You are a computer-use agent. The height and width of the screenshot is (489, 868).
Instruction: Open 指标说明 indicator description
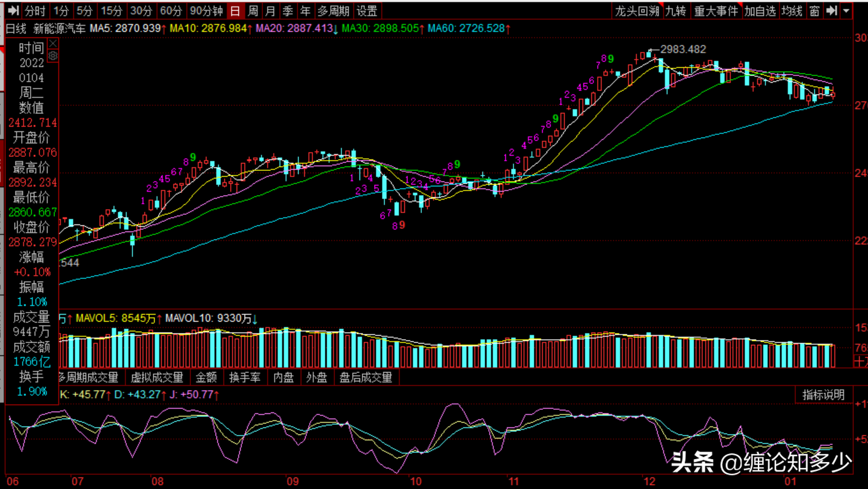point(824,395)
